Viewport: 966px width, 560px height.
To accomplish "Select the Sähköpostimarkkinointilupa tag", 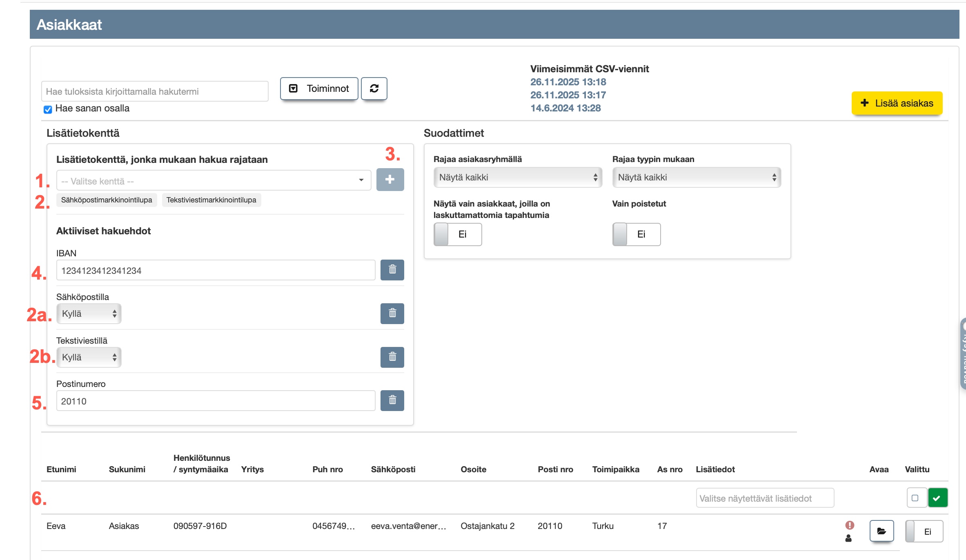I will coord(107,200).
